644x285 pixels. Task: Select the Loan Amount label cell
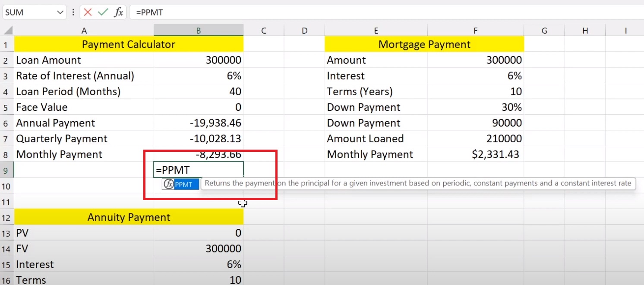[x=48, y=60]
